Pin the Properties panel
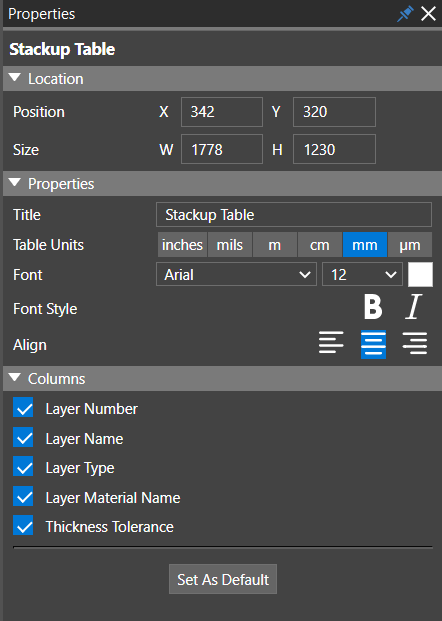 click(405, 14)
